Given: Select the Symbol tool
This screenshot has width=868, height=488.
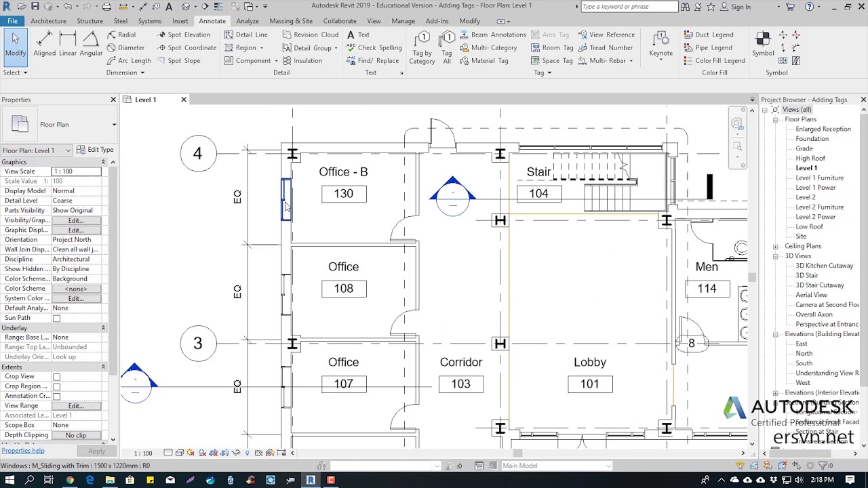Looking at the screenshot, I should [x=763, y=45].
